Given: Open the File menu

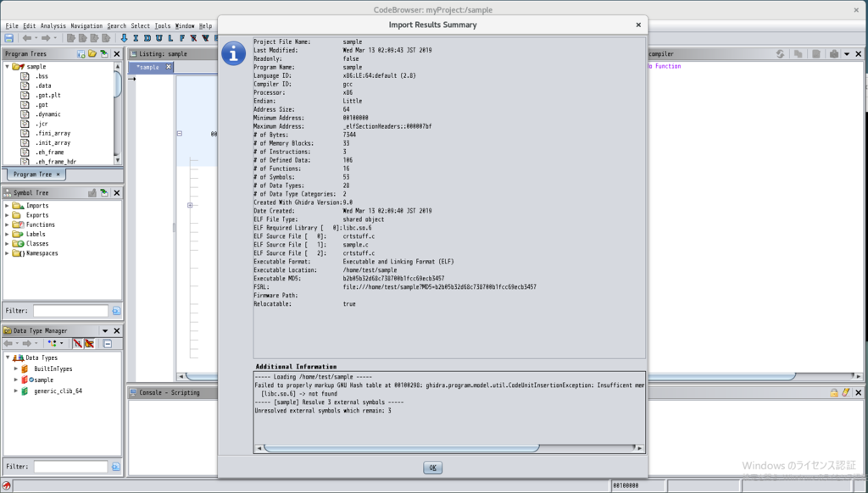Looking at the screenshot, I should tap(12, 26).
